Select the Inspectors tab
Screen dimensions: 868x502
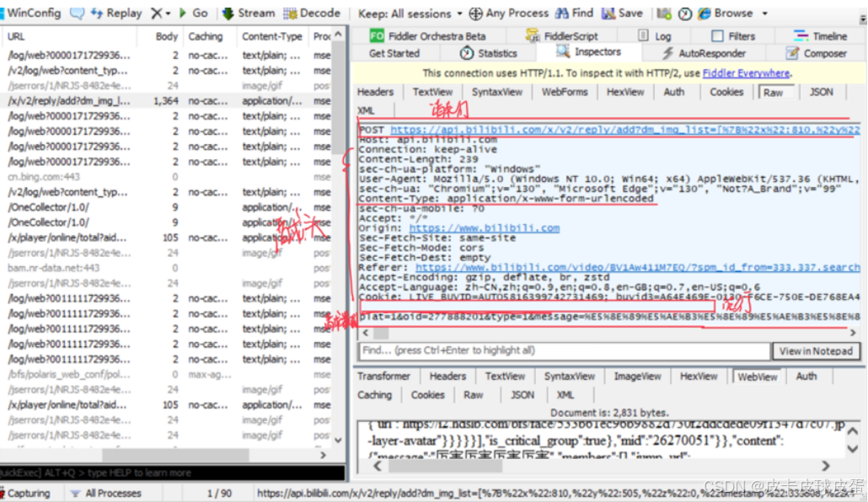click(588, 52)
